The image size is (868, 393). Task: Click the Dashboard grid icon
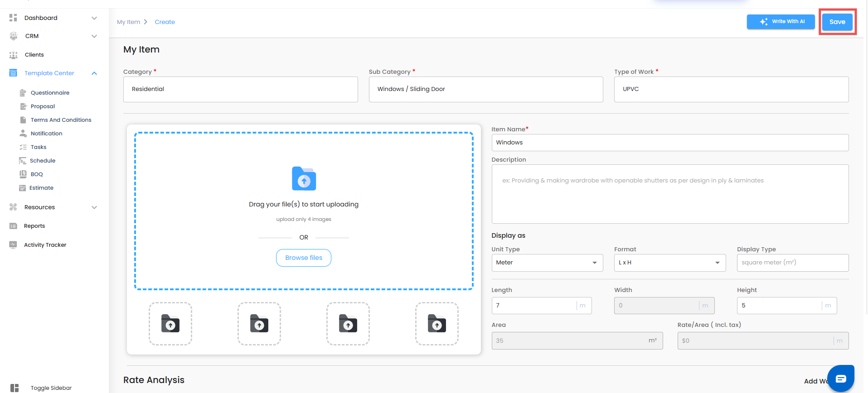(13, 18)
